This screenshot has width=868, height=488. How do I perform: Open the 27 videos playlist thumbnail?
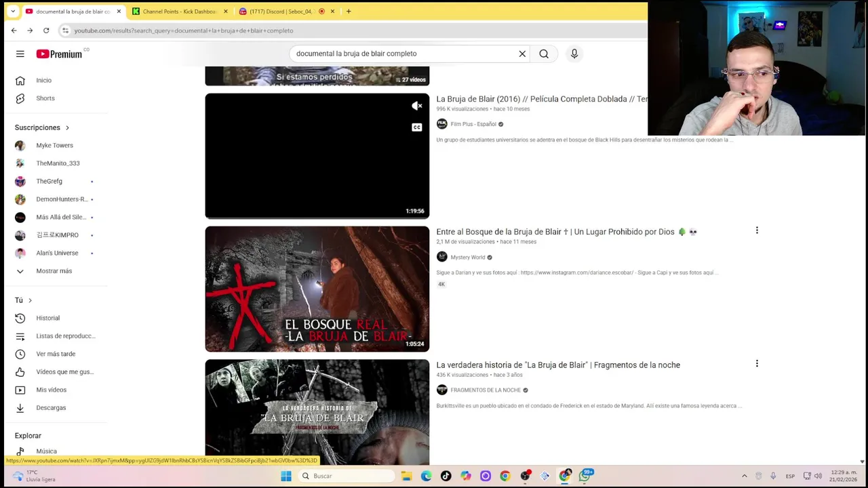pos(317,76)
